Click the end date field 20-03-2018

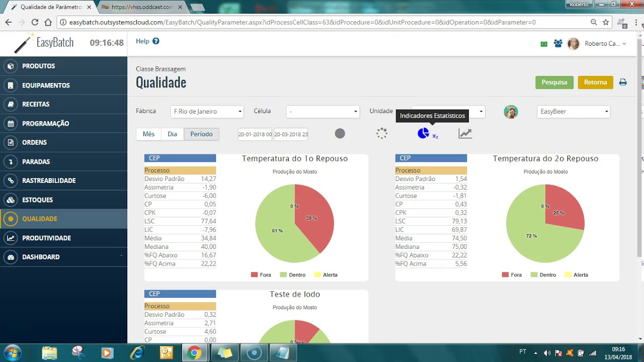(x=291, y=134)
